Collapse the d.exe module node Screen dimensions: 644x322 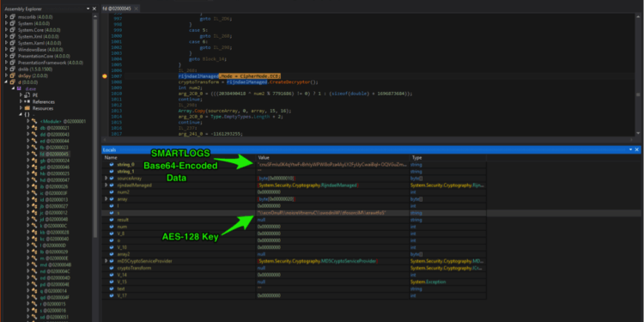click(x=13, y=88)
